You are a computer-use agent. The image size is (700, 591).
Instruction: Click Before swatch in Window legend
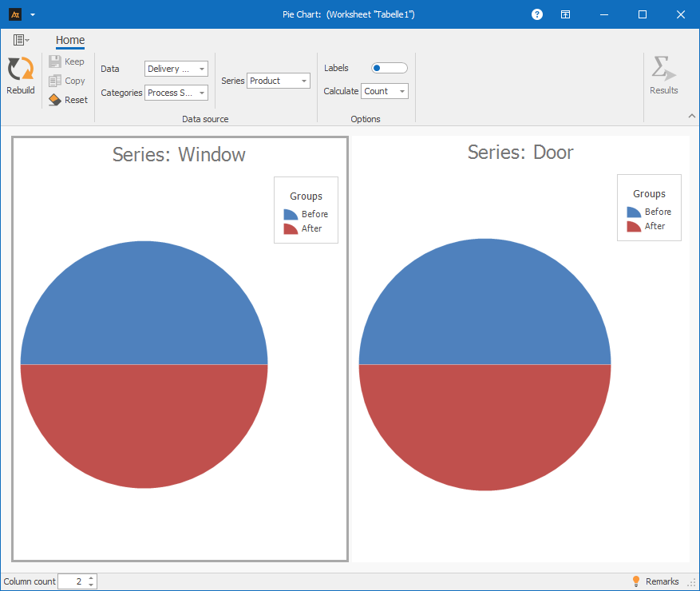pos(291,214)
